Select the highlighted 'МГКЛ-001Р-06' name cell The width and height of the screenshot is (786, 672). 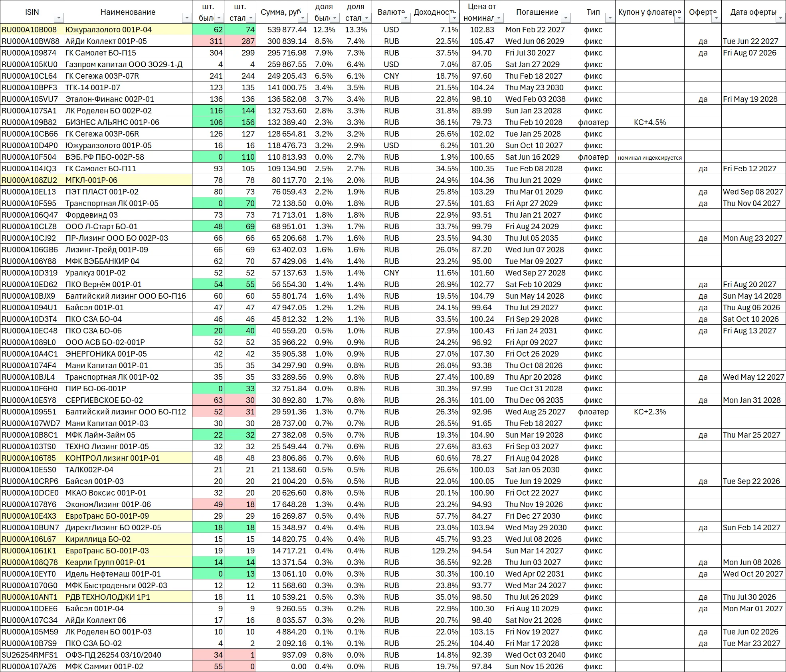(x=128, y=180)
